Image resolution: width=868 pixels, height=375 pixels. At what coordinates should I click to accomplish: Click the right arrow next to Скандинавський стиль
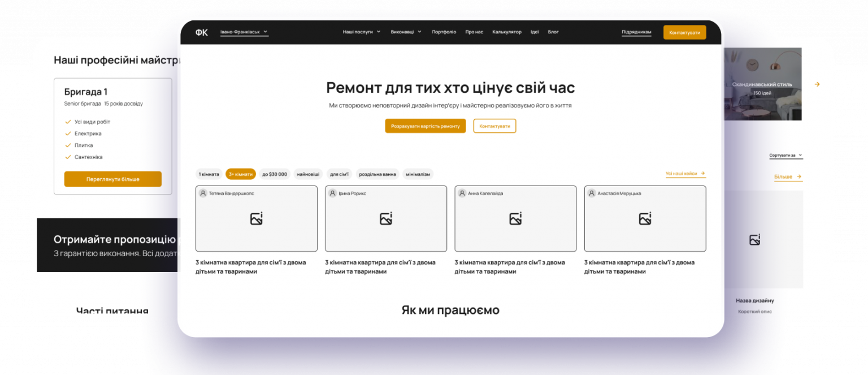pyautogui.click(x=817, y=84)
